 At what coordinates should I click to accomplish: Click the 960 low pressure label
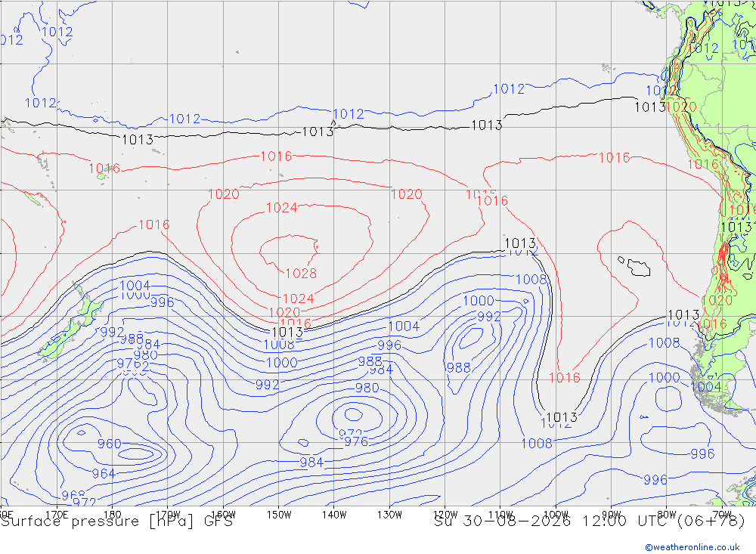(110, 444)
